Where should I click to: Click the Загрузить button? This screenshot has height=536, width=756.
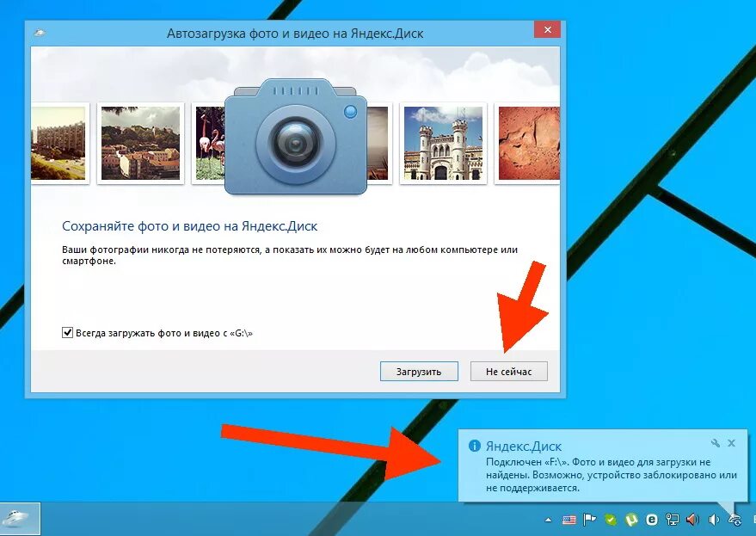pyautogui.click(x=419, y=372)
